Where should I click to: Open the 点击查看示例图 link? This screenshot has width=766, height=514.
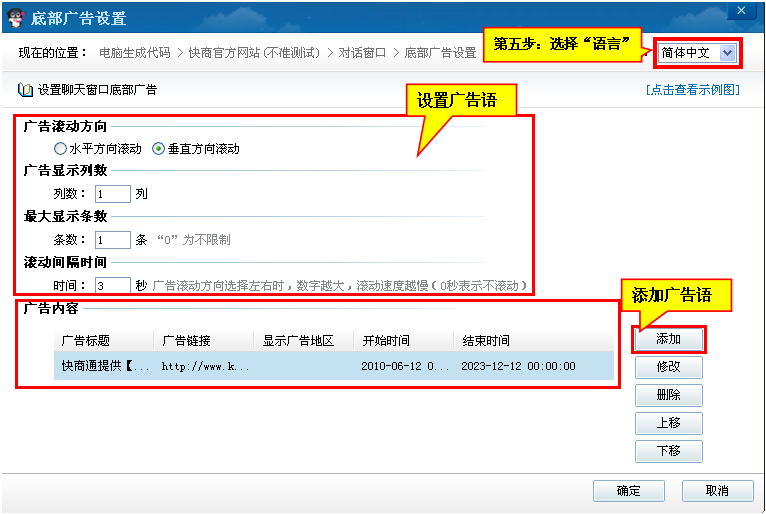pyautogui.click(x=693, y=90)
